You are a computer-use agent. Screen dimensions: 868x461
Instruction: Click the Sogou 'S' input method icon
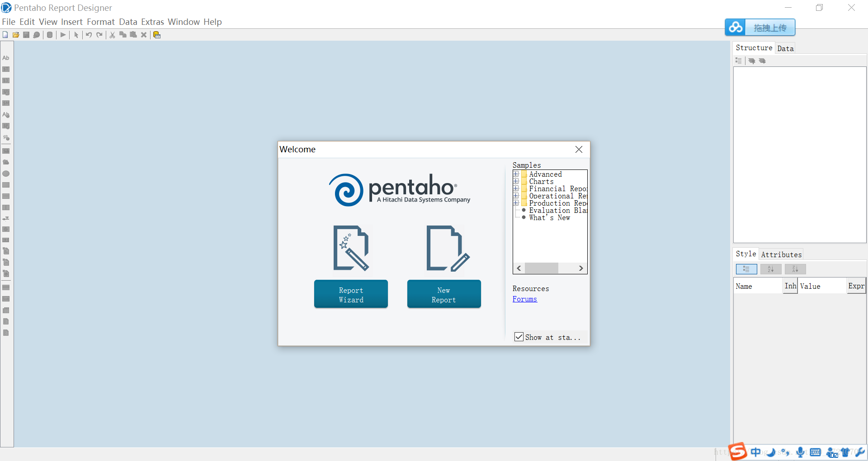tap(738, 451)
